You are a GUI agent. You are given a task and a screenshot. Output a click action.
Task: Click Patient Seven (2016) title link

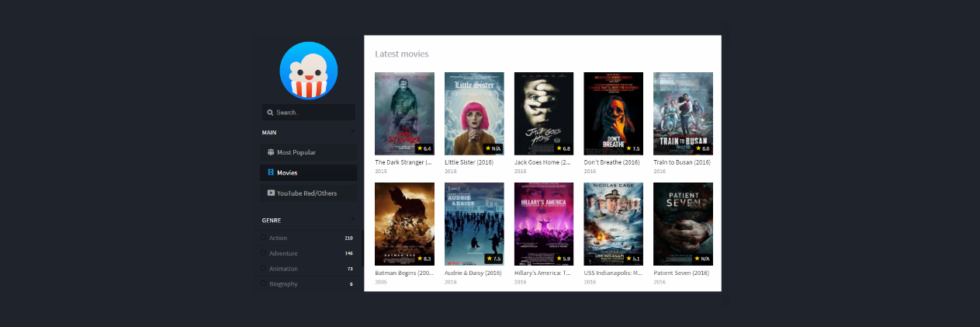pyautogui.click(x=681, y=273)
